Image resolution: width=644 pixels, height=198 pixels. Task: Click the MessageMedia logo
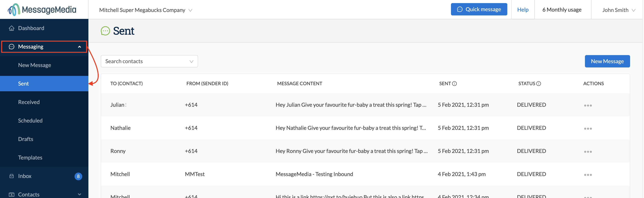click(x=42, y=10)
